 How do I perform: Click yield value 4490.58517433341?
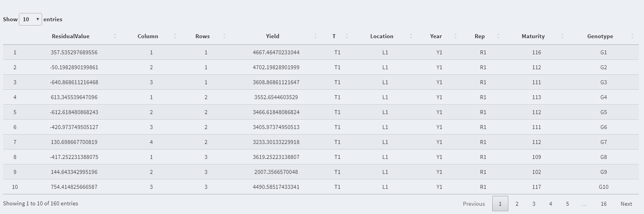click(276, 187)
